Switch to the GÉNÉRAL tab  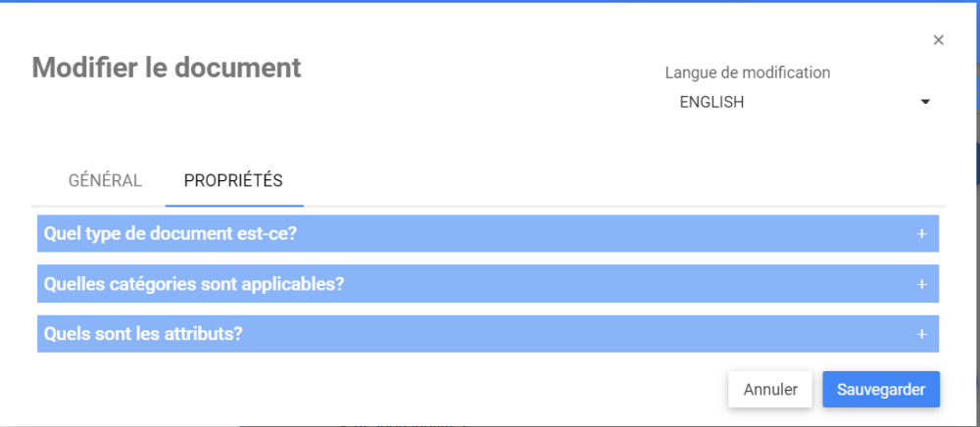coord(105,181)
